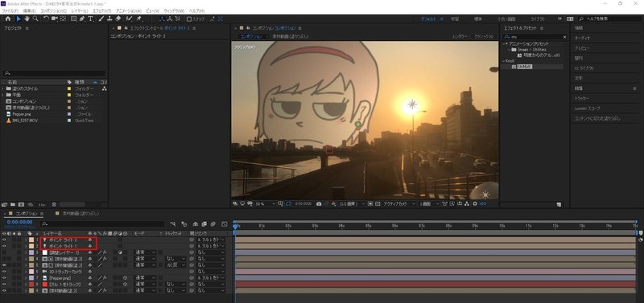Select the Pen tool

pyautogui.click(x=82, y=18)
